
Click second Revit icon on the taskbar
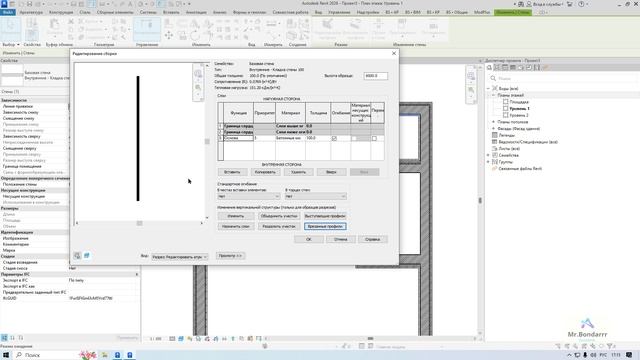click(129, 355)
